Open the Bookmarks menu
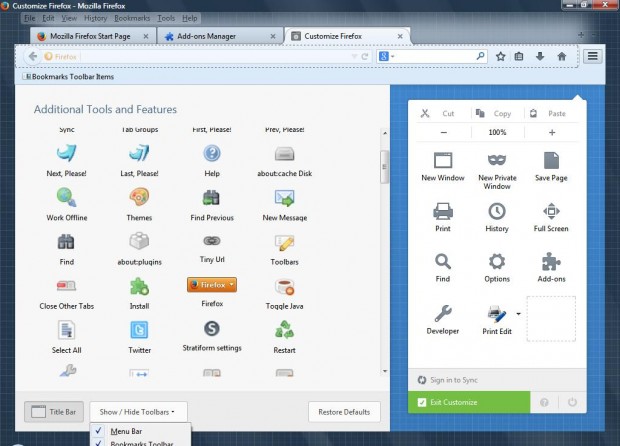 pos(132,18)
